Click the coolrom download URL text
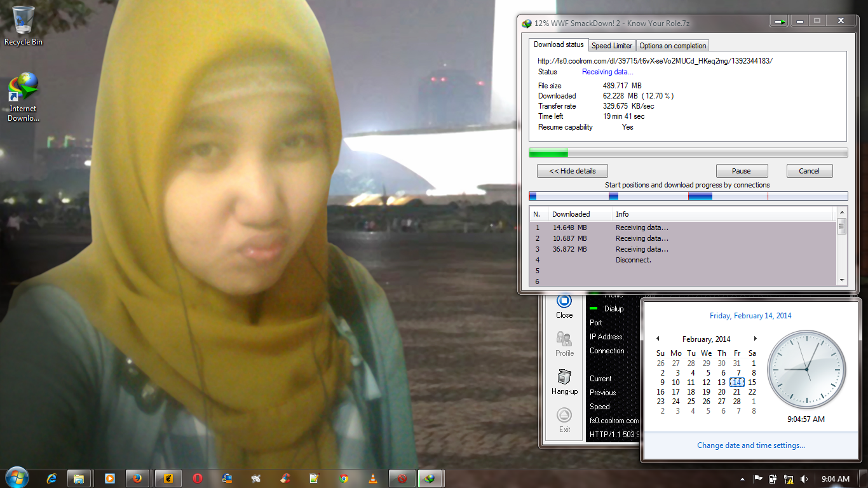 tap(655, 61)
